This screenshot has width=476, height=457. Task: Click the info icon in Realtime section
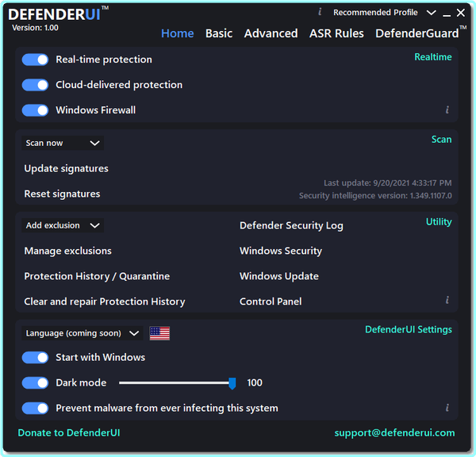[447, 109]
